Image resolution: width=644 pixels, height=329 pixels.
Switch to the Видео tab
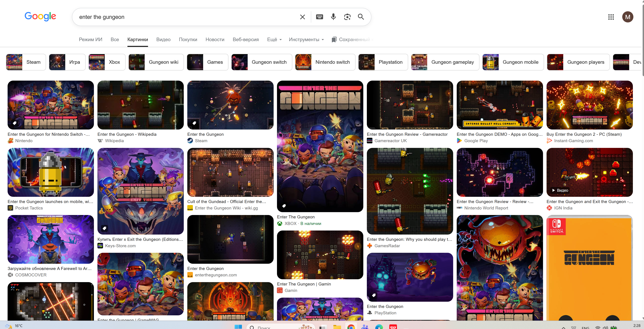coord(163,39)
